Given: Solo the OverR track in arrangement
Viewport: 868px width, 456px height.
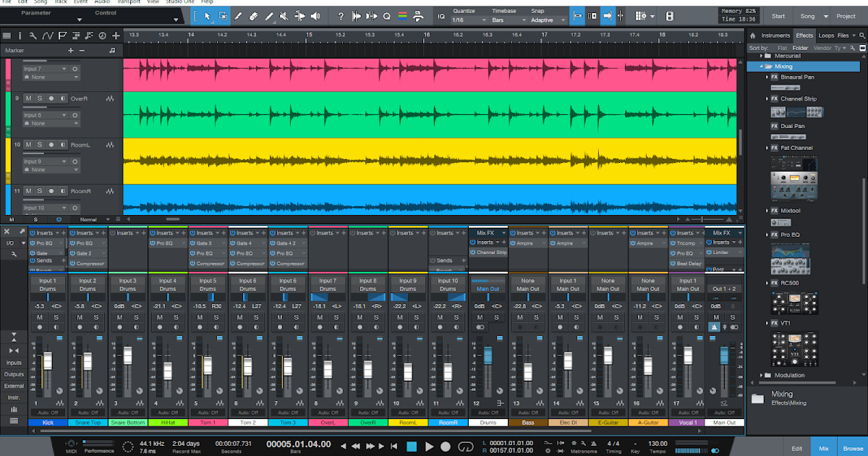Looking at the screenshot, I should [40, 98].
